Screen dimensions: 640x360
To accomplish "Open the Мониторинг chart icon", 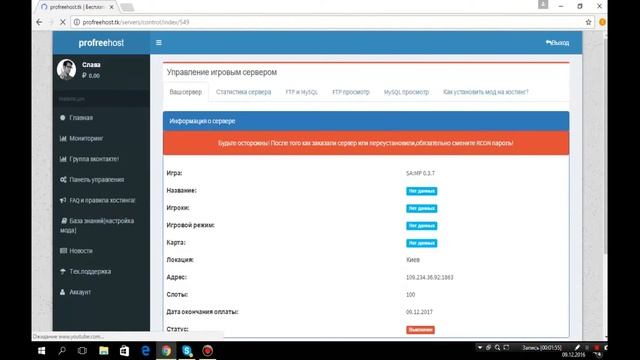I will coord(63,138).
